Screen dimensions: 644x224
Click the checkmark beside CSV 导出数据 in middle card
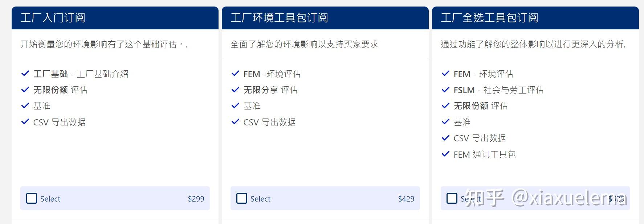[235, 121]
